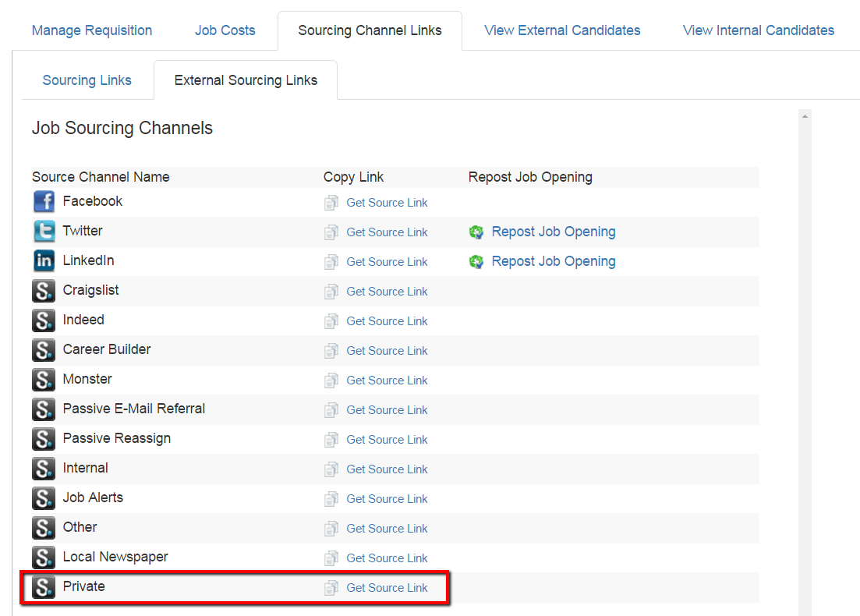The width and height of the screenshot is (860, 616).
Task: Get the Local Newspaper source link
Action: (x=387, y=558)
